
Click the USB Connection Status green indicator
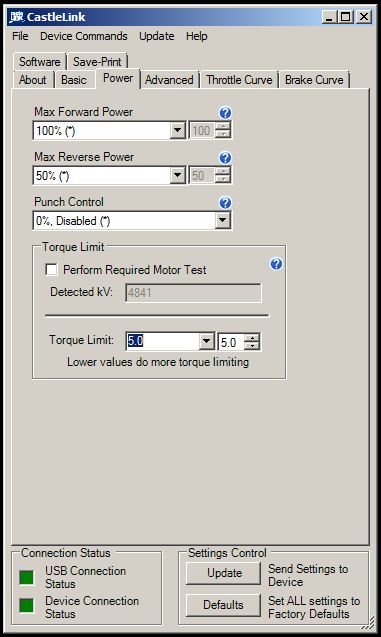point(27,577)
